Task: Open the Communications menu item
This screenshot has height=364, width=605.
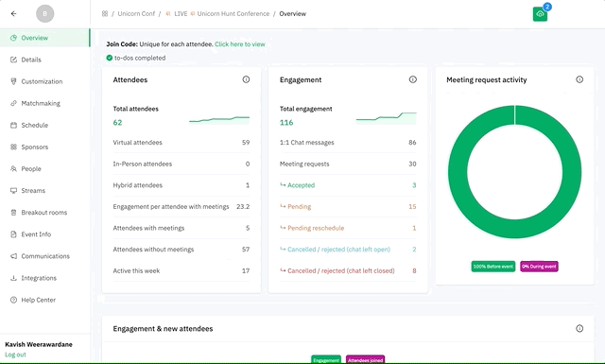Action: click(45, 256)
